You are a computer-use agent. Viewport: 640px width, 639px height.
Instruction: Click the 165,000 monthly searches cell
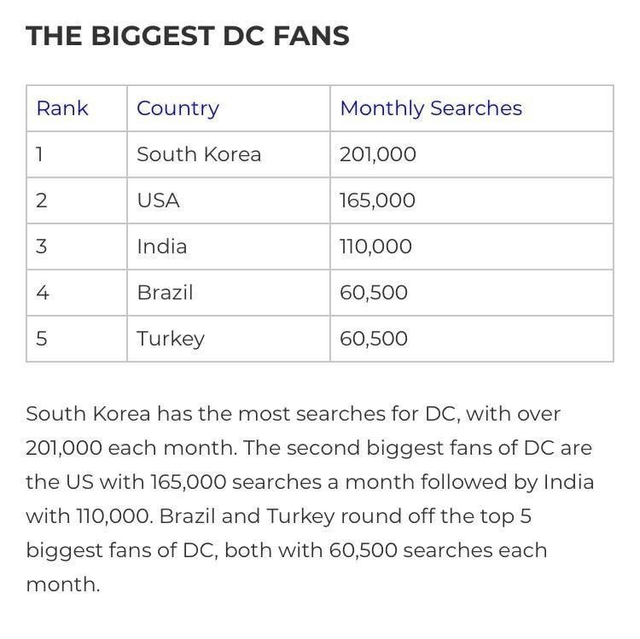378,200
